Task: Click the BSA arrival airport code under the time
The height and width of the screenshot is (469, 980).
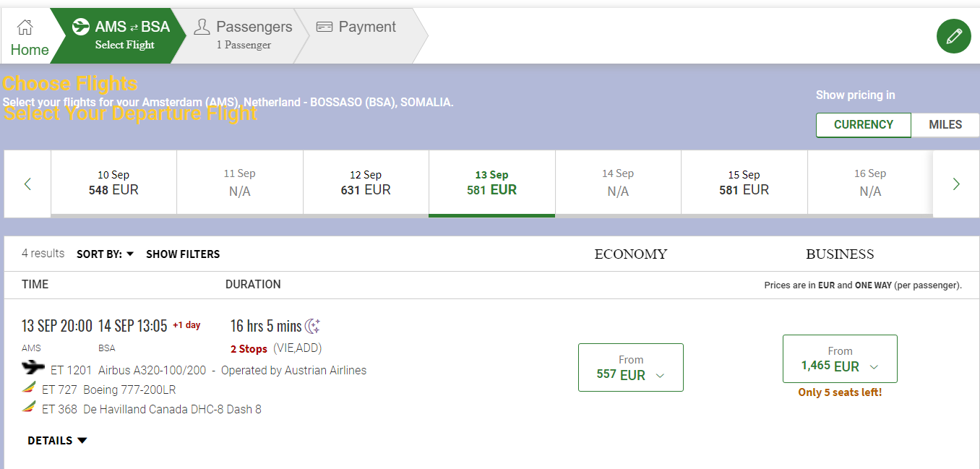Action: pyautogui.click(x=107, y=348)
